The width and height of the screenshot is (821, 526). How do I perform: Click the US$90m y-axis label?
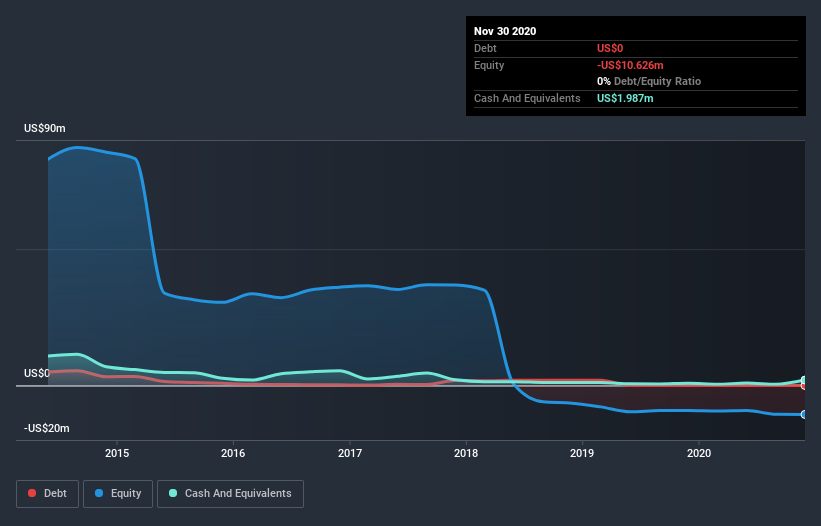(x=45, y=128)
